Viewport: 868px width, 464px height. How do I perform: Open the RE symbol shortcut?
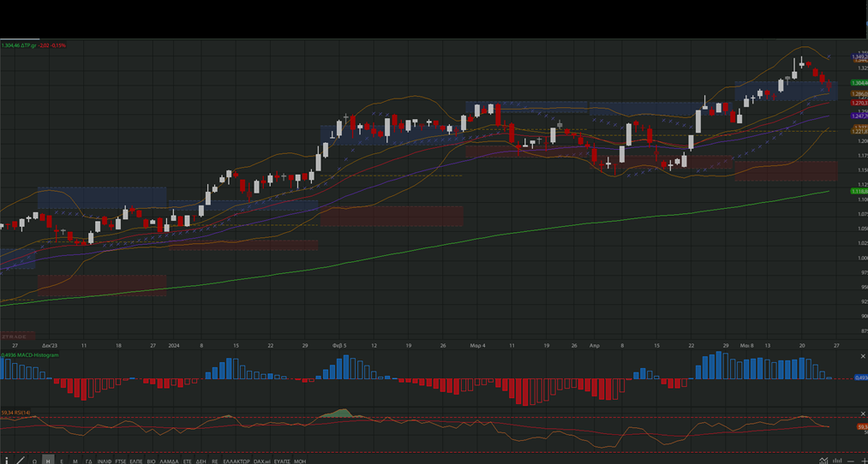pyautogui.click(x=215, y=461)
